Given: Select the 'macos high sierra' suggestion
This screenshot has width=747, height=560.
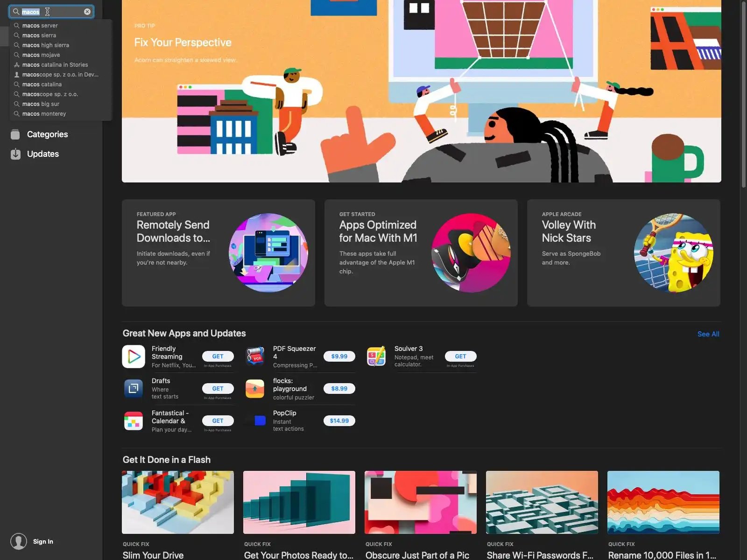Looking at the screenshot, I should (x=61, y=45).
